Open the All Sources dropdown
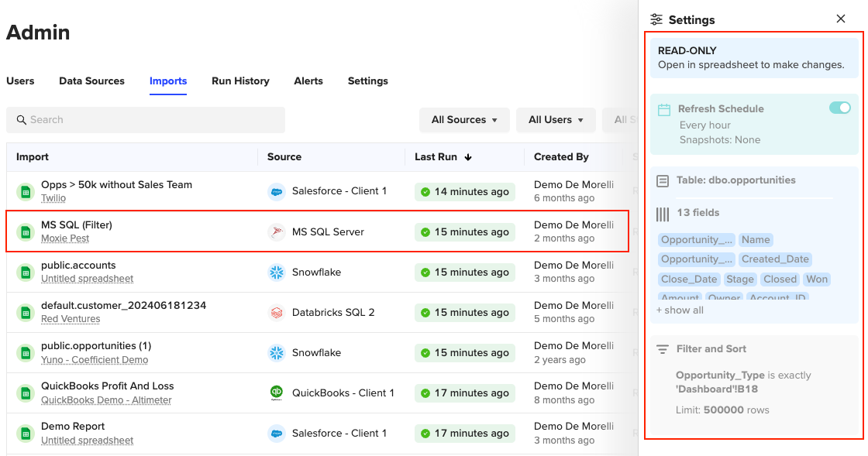 click(x=464, y=120)
